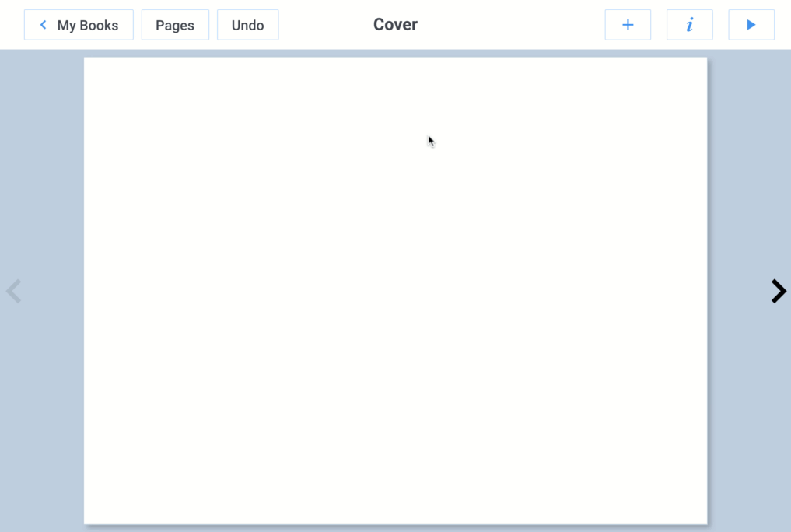Advance to the next page with the right arrow
Viewport: 791px width, 532px height.
[x=779, y=291]
